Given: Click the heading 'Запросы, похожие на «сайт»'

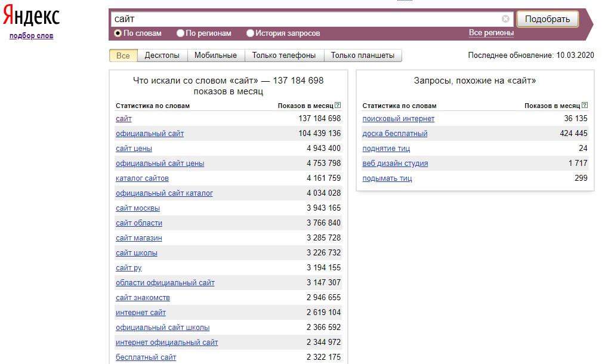Looking at the screenshot, I should pyautogui.click(x=475, y=81).
